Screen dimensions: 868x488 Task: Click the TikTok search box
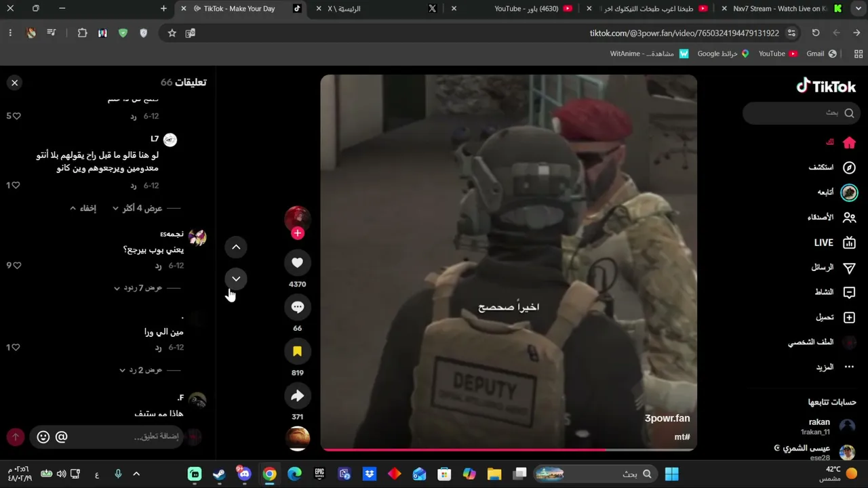802,113
